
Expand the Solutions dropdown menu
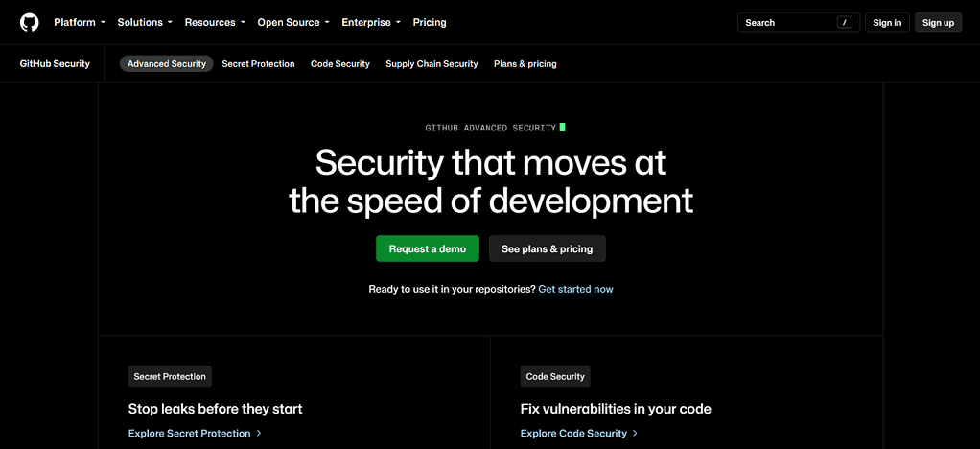(145, 22)
